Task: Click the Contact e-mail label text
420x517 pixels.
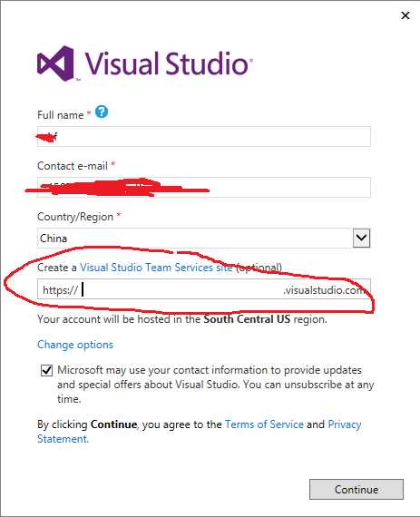Action: 73,166
